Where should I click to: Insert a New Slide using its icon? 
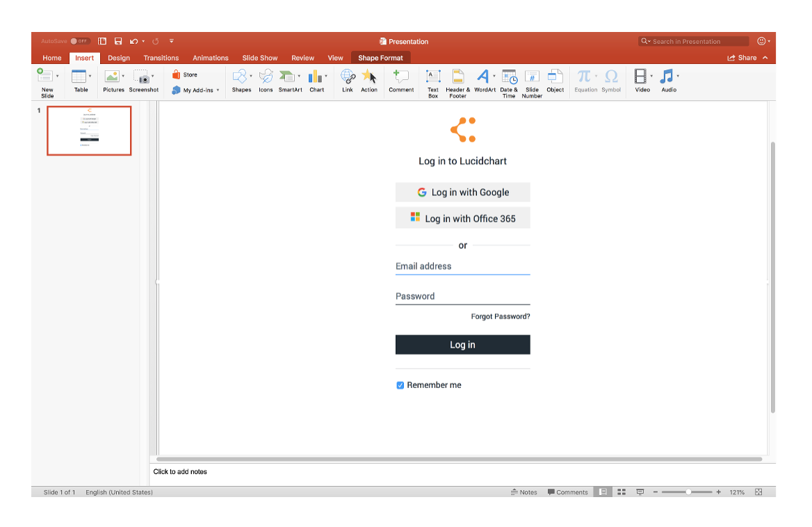tap(44, 76)
